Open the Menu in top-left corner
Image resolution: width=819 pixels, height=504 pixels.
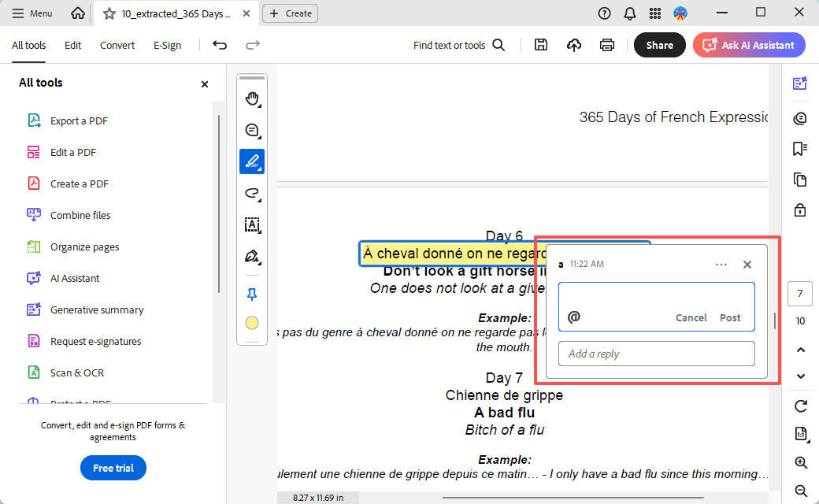(31, 13)
